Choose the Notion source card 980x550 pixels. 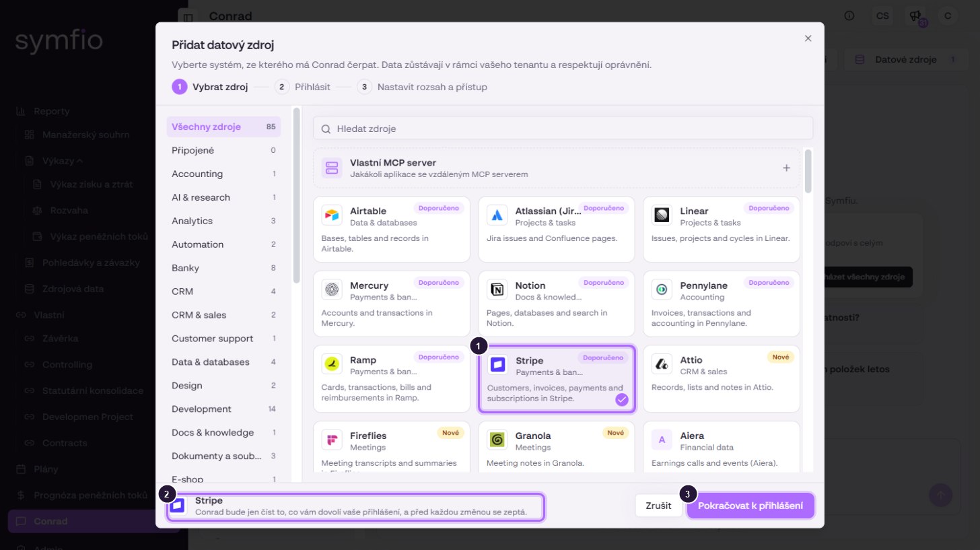tap(556, 304)
